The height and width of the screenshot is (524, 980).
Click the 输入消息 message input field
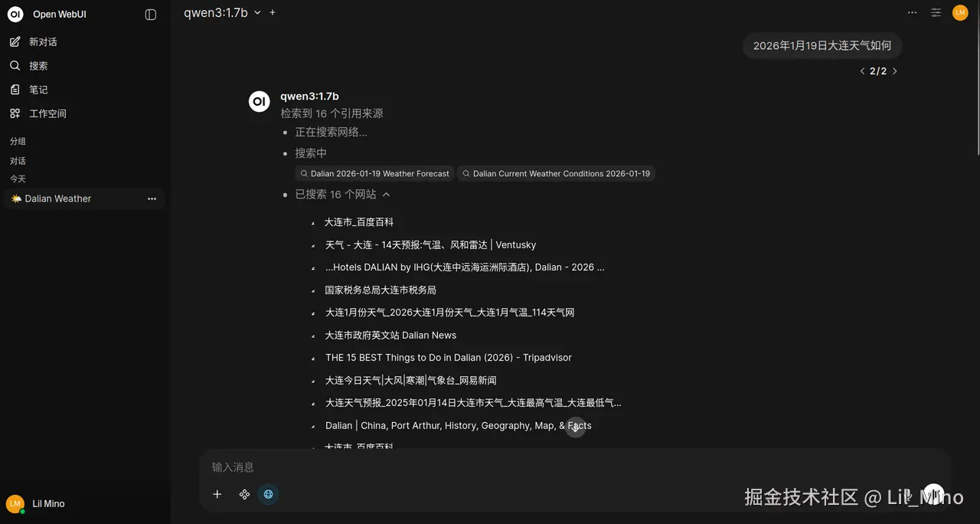pyautogui.click(x=459, y=467)
